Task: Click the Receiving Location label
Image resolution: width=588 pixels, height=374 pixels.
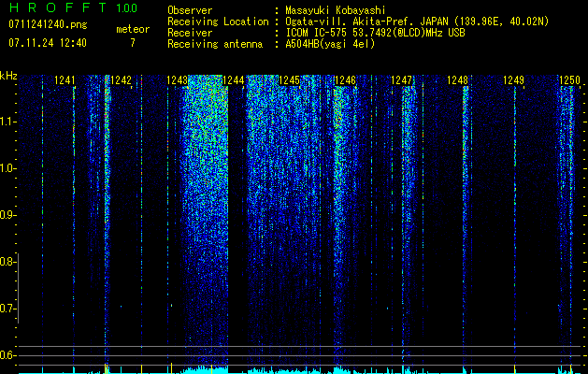Action: click(x=218, y=22)
